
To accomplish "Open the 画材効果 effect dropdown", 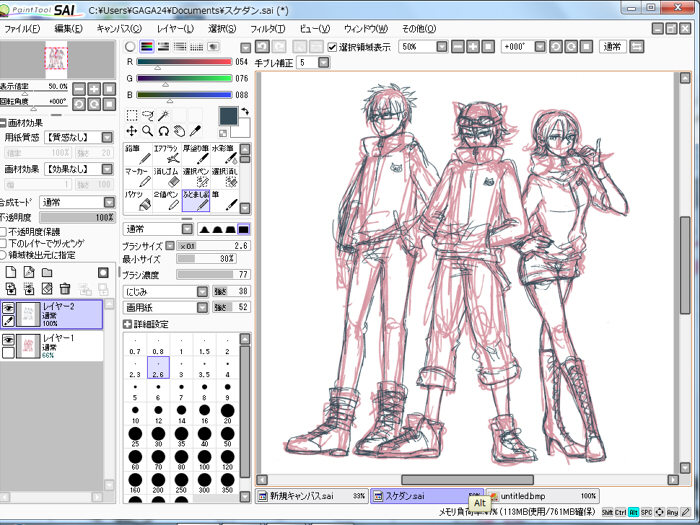I will [x=108, y=169].
